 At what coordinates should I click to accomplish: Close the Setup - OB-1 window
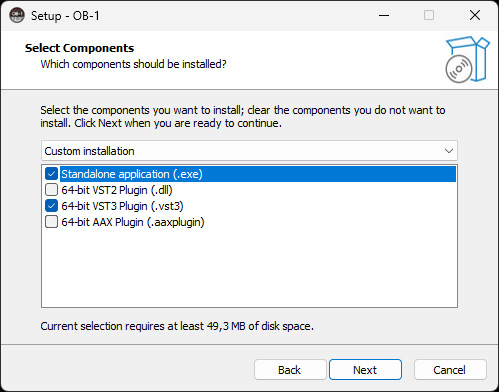tap(475, 15)
